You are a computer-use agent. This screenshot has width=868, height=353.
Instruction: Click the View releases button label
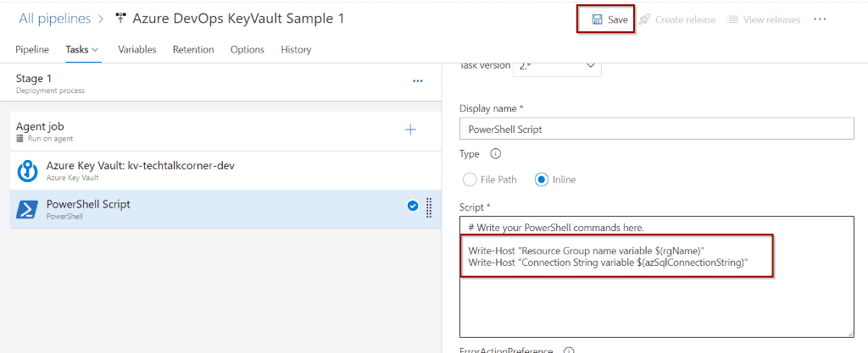point(771,19)
